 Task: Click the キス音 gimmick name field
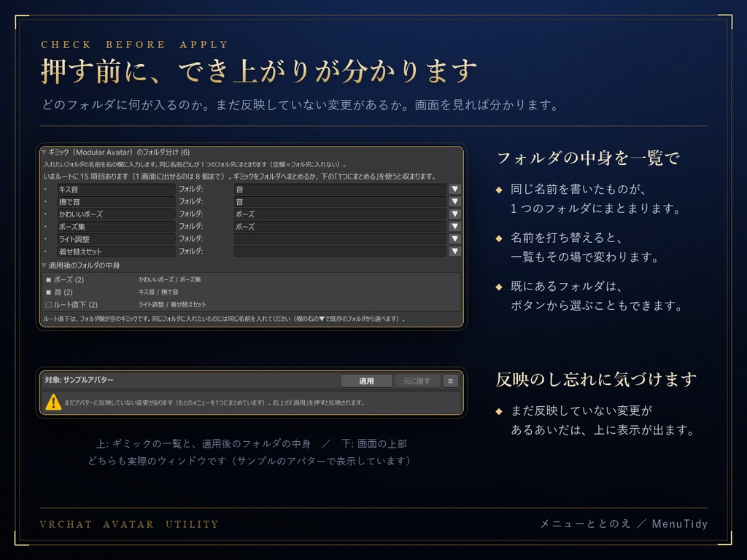[116, 189]
